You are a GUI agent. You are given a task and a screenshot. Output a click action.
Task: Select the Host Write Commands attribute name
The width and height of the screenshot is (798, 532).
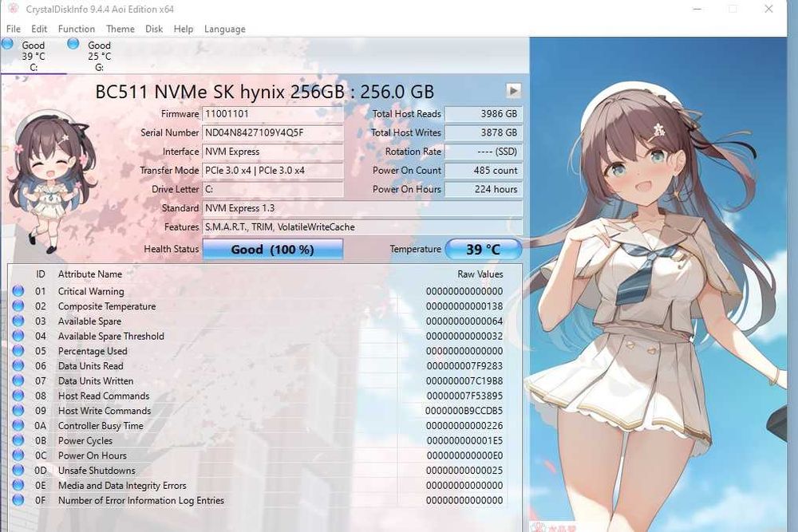[105, 411]
